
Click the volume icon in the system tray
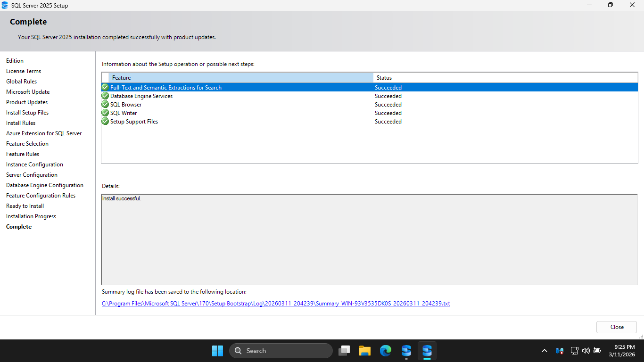click(x=586, y=351)
